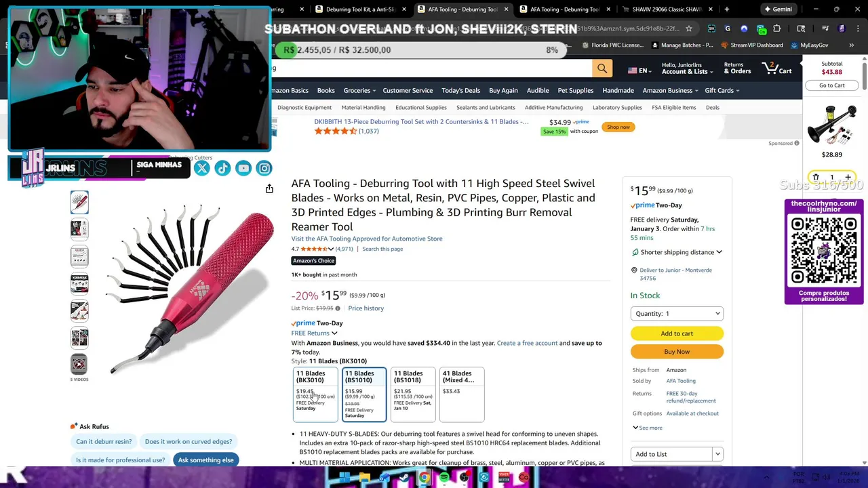
Task: Open Florida FWC License bookmark
Action: 613,45
